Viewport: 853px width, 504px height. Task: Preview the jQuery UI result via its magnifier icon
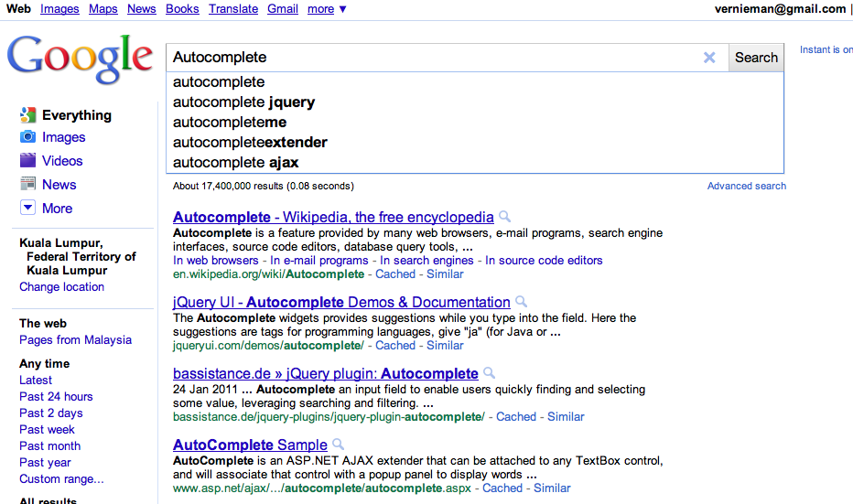pos(521,301)
